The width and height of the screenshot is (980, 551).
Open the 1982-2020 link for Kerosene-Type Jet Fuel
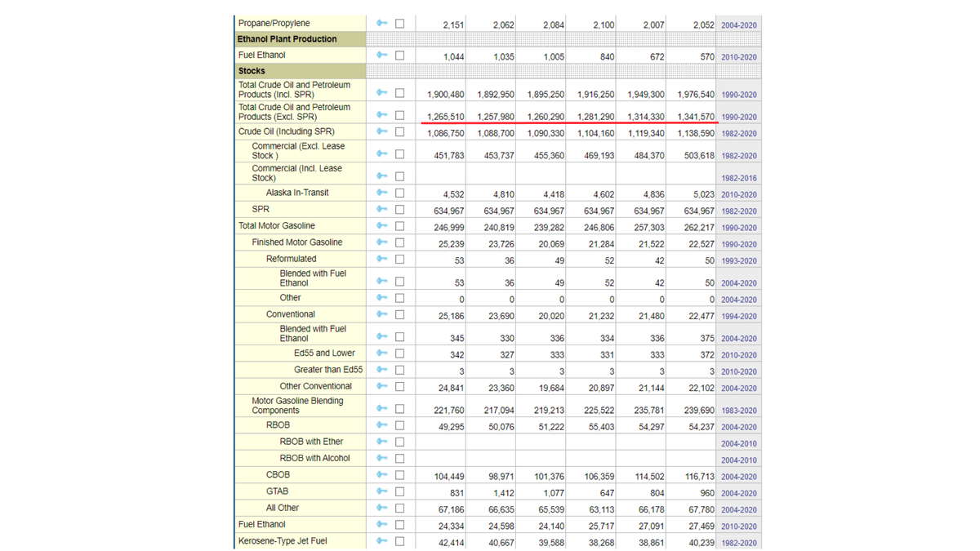(739, 543)
